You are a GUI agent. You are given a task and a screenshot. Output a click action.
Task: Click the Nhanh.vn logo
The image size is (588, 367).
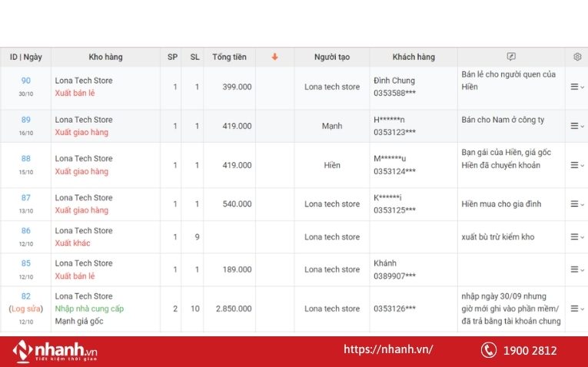[55, 351]
